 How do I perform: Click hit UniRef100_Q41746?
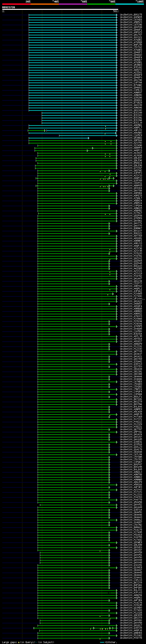pyautogui.click(x=131, y=80)
